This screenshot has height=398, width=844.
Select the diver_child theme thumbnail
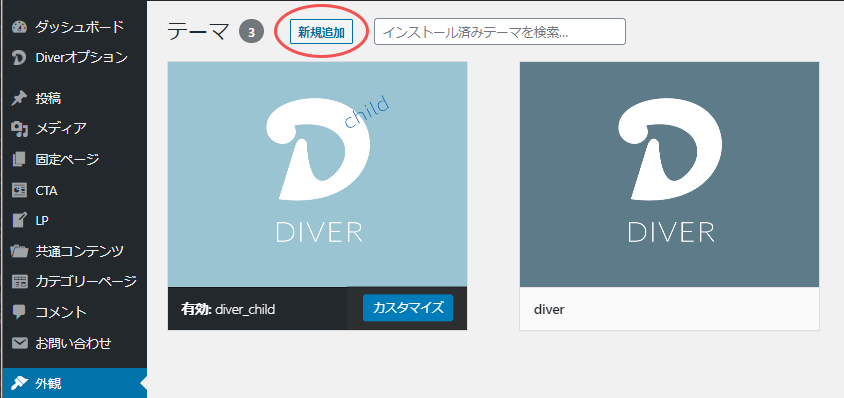pos(318,174)
